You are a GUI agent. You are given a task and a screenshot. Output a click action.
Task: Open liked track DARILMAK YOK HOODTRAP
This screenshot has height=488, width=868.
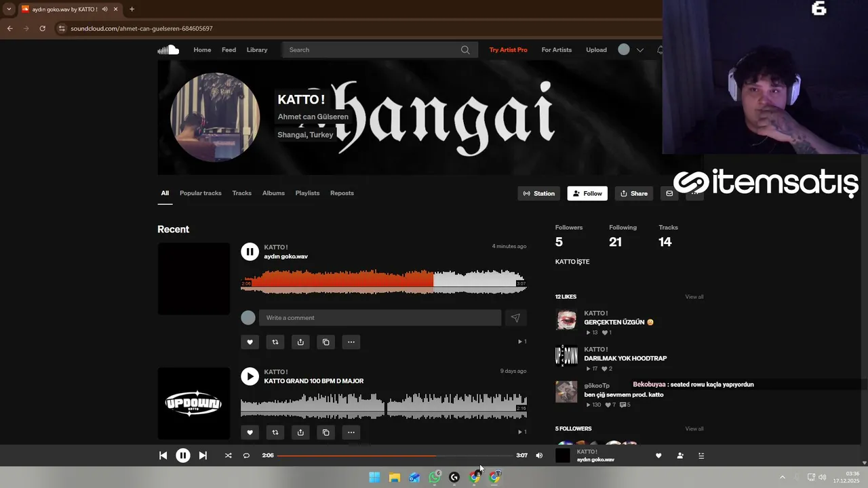click(x=625, y=358)
